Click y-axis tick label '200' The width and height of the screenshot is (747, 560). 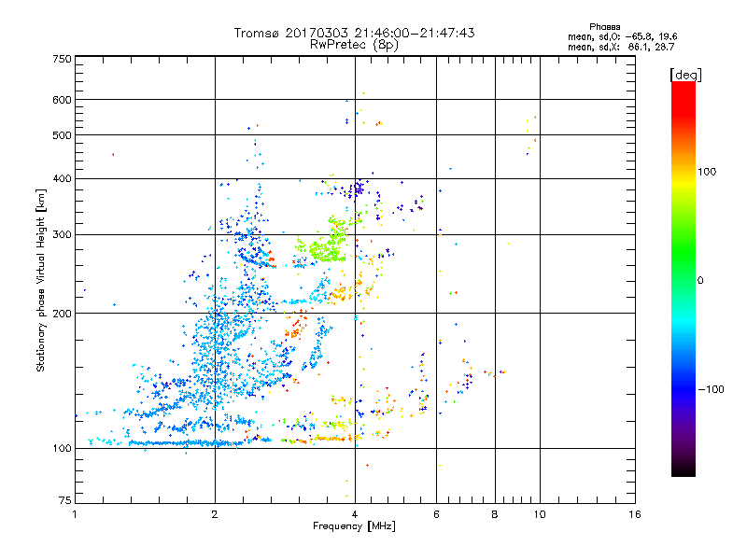point(62,314)
